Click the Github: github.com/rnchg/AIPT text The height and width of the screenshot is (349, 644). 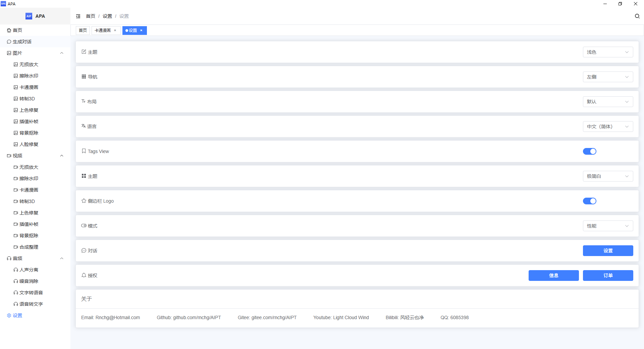[x=189, y=317]
